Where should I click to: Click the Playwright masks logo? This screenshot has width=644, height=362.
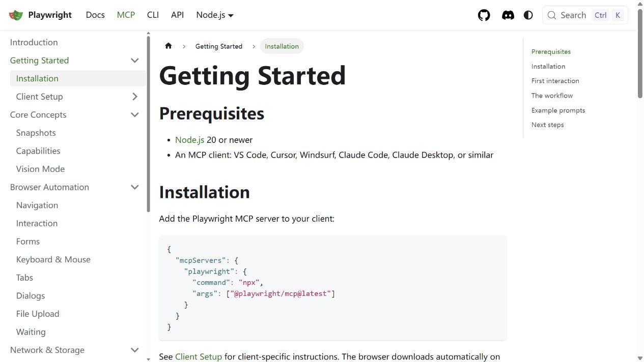(16, 15)
